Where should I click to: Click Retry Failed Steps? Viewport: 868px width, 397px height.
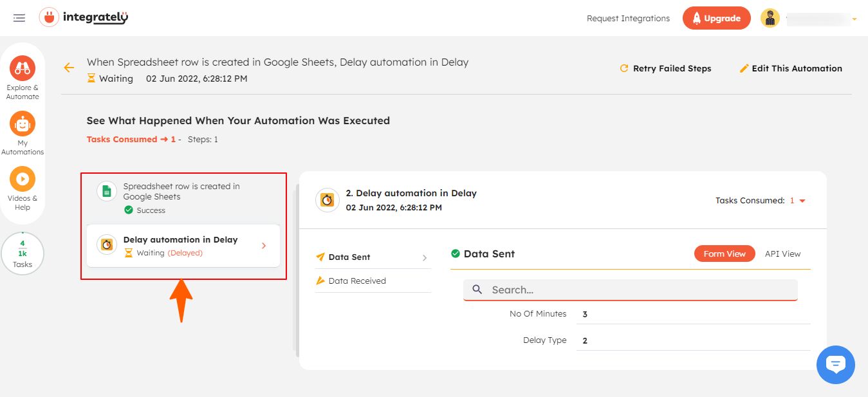665,68
